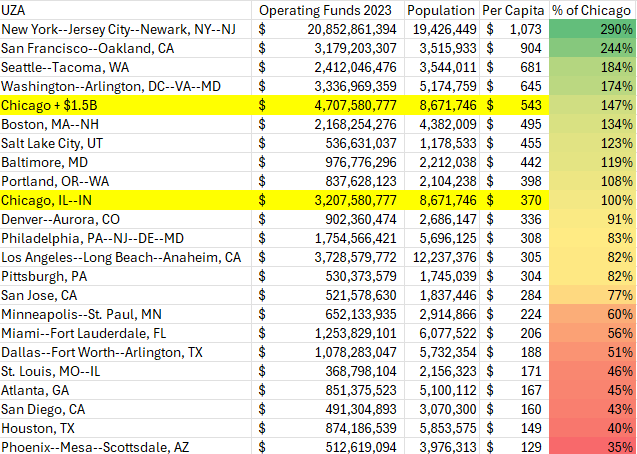Click the 77% cell
The height and width of the screenshot is (454, 637).
pyautogui.click(x=593, y=295)
